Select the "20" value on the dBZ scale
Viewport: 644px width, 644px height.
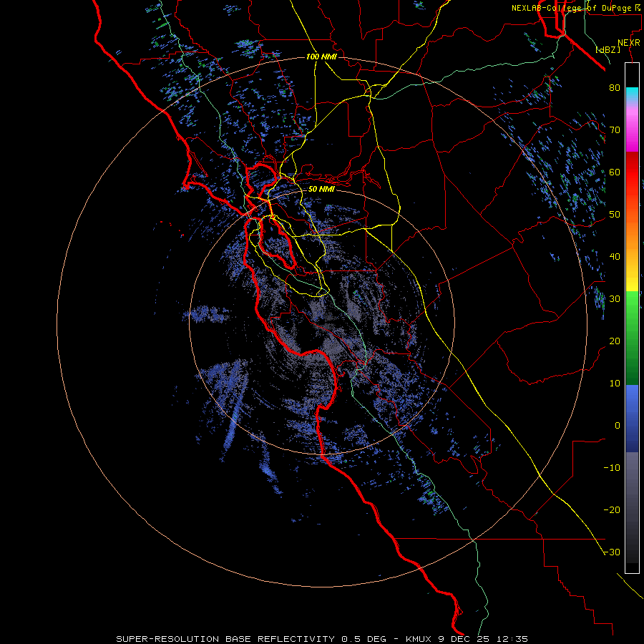615,341
